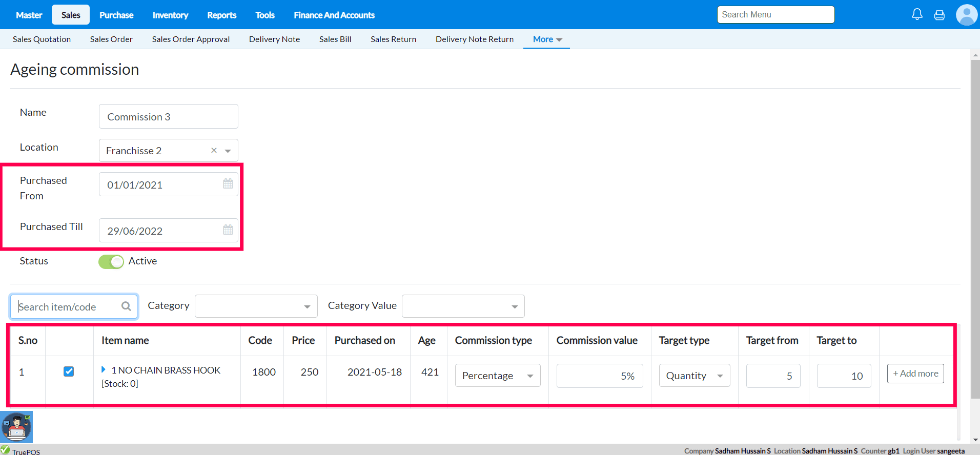This screenshot has height=455, width=980.
Task: Open Purchased Till calendar picker
Action: 228,230
